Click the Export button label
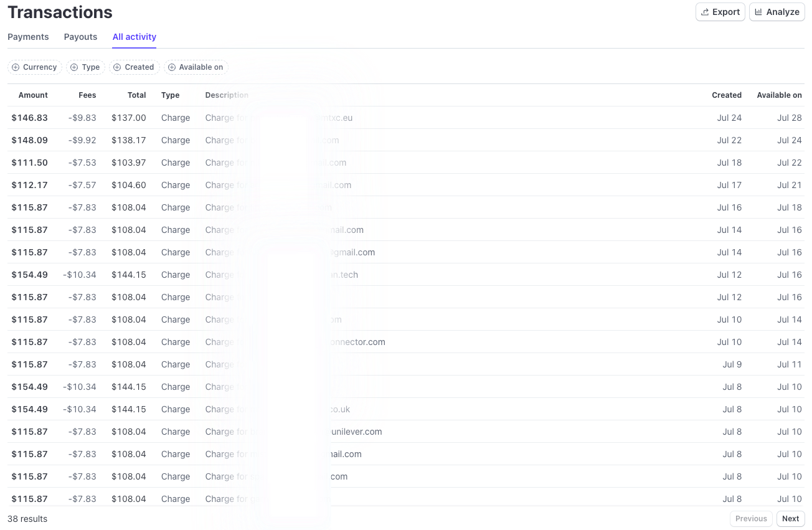The height and width of the screenshot is (530, 812). [x=726, y=12]
